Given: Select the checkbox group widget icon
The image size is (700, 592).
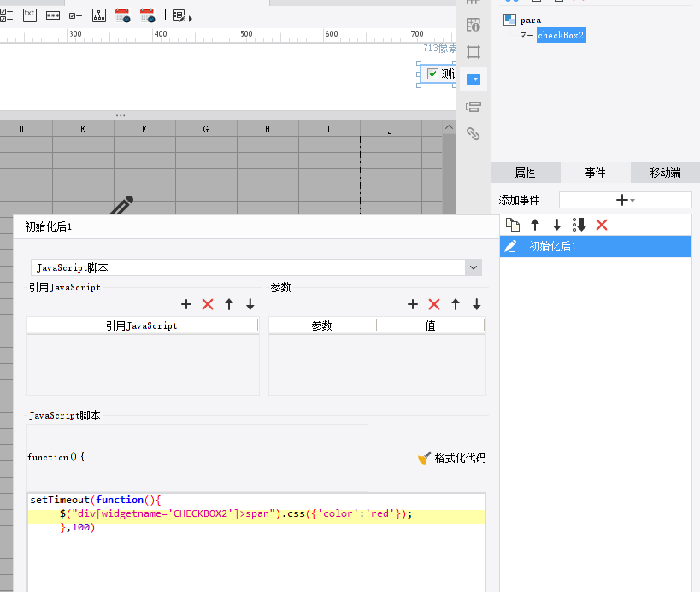Looking at the screenshot, I should tap(6, 15).
